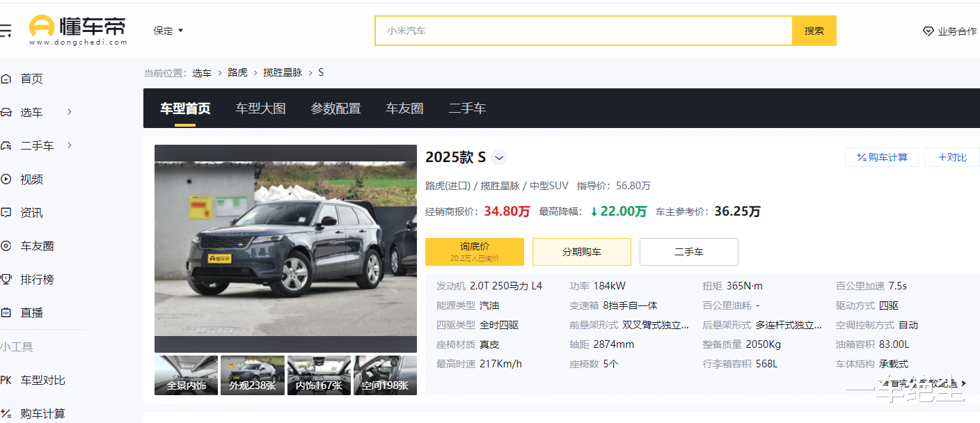The image size is (980, 423).
Task: Expand the 二手车 sidebar submenu arrow
Action: click(70, 145)
